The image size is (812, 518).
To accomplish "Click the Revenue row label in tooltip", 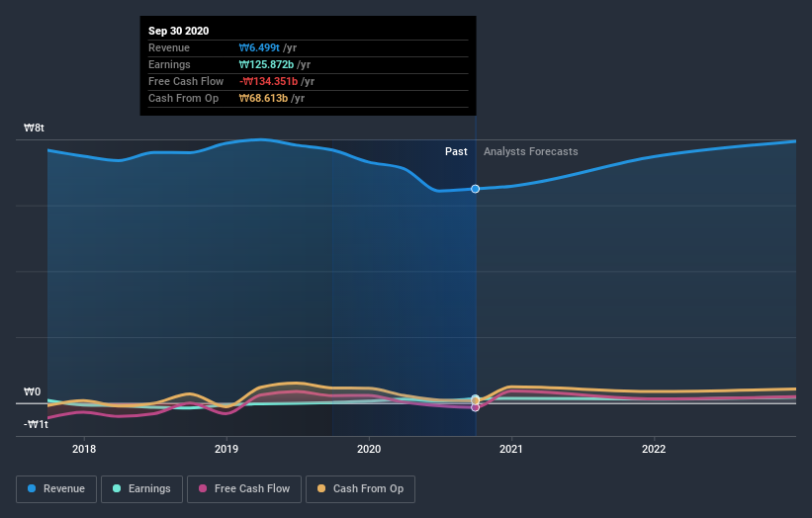I will pos(169,47).
